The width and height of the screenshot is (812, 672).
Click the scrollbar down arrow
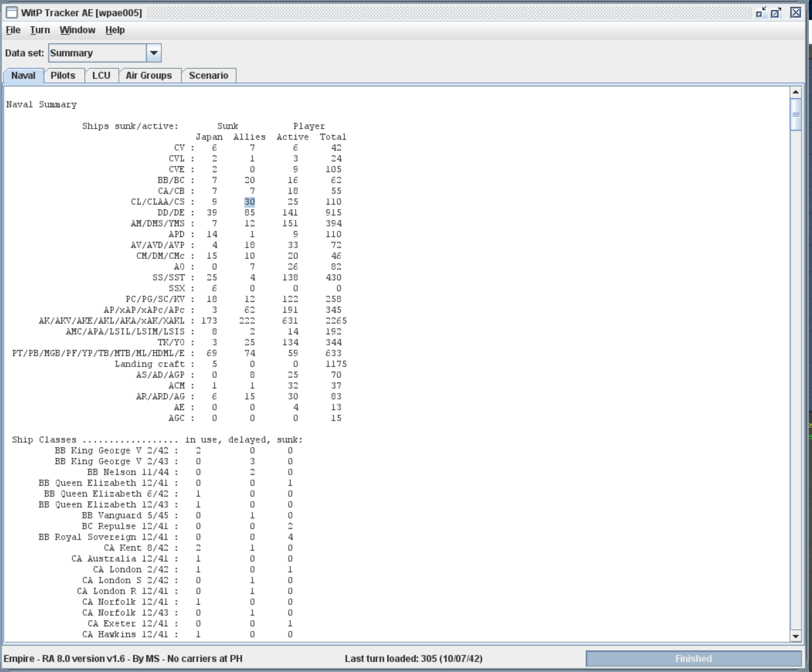click(x=796, y=636)
